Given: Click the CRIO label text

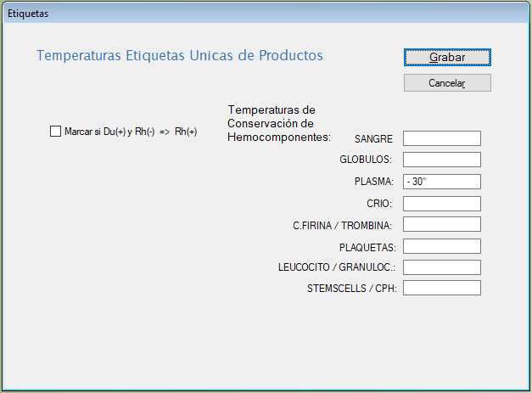Looking at the screenshot, I should (379, 204).
